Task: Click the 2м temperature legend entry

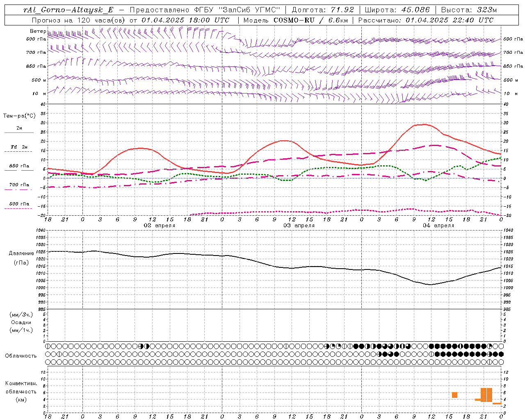Action: 19,128
